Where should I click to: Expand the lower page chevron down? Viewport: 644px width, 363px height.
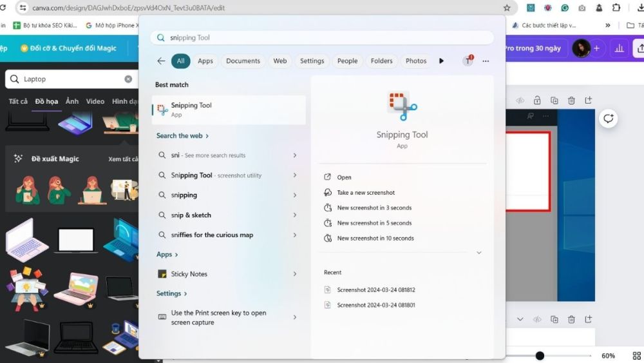520,319
